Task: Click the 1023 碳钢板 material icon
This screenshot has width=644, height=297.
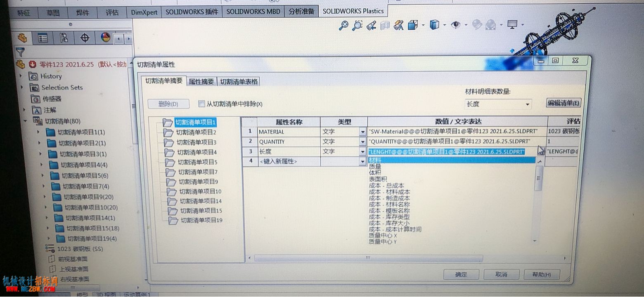Action: (x=50, y=248)
